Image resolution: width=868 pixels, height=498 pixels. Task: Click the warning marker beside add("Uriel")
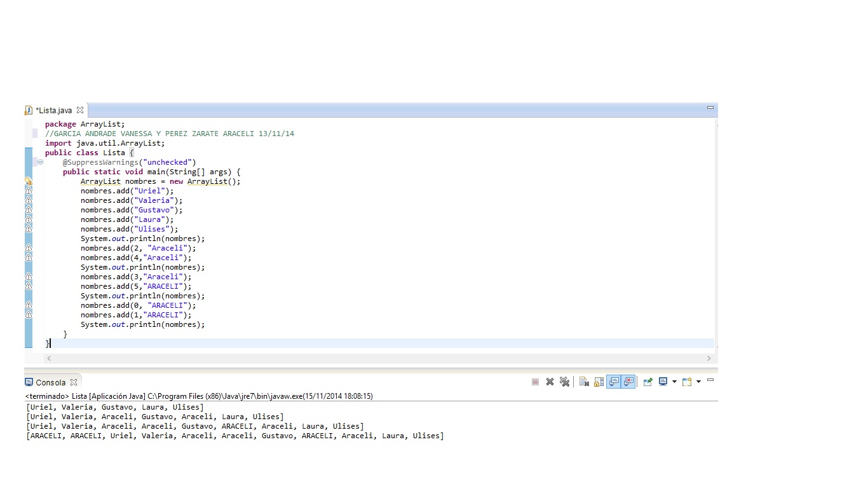[x=29, y=191]
